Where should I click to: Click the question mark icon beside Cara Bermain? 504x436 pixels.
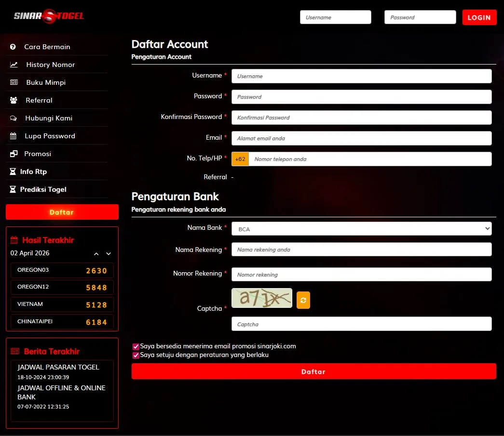coord(12,46)
